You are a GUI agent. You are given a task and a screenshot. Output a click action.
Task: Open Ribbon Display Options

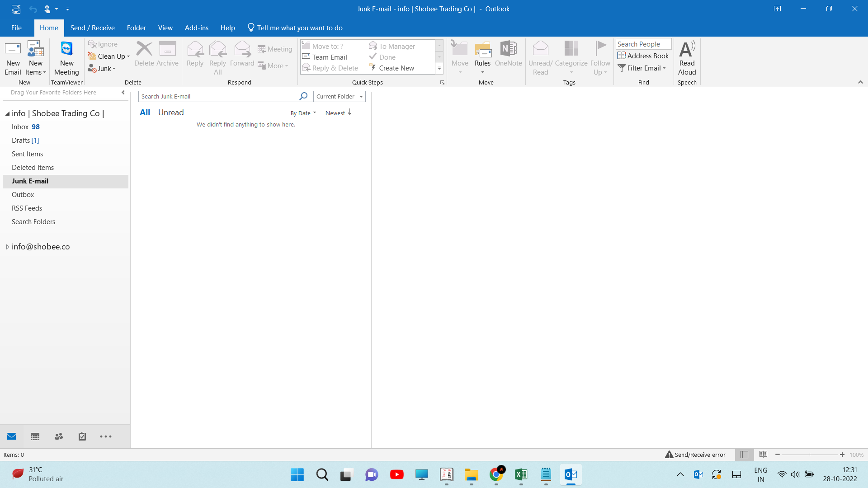coord(777,9)
